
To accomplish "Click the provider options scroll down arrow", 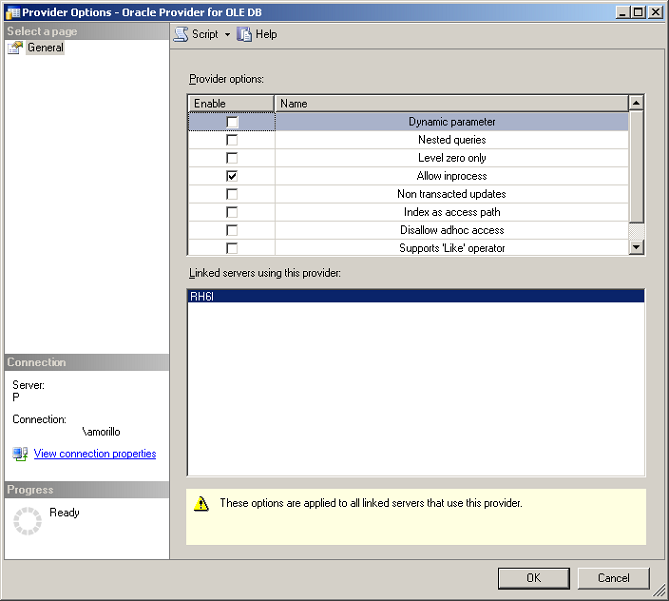I will [x=636, y=247].
